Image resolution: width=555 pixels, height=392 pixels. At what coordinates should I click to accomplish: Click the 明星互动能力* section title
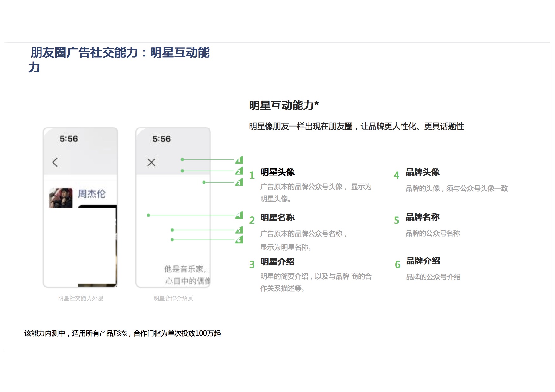(x=284, y=105)
